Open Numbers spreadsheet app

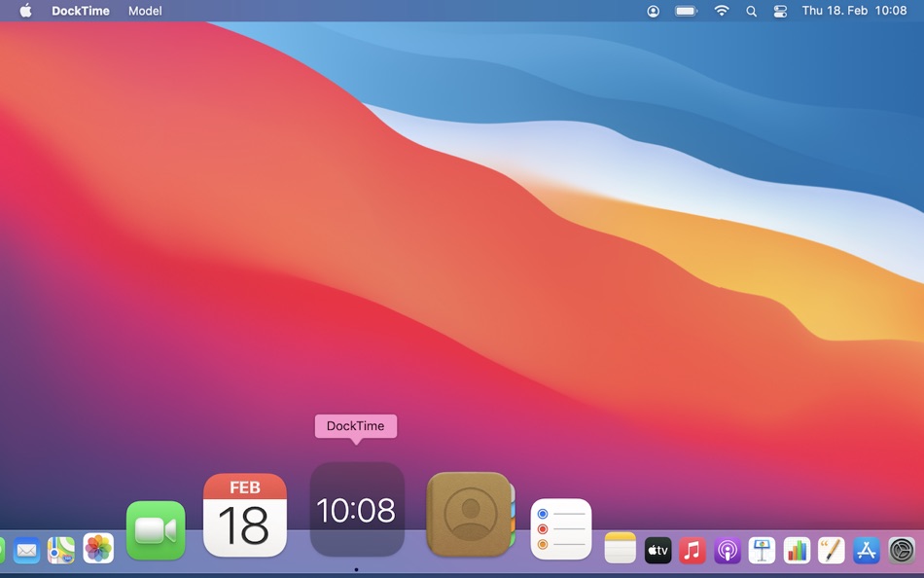pyautogui.click(x=797, y=550)
